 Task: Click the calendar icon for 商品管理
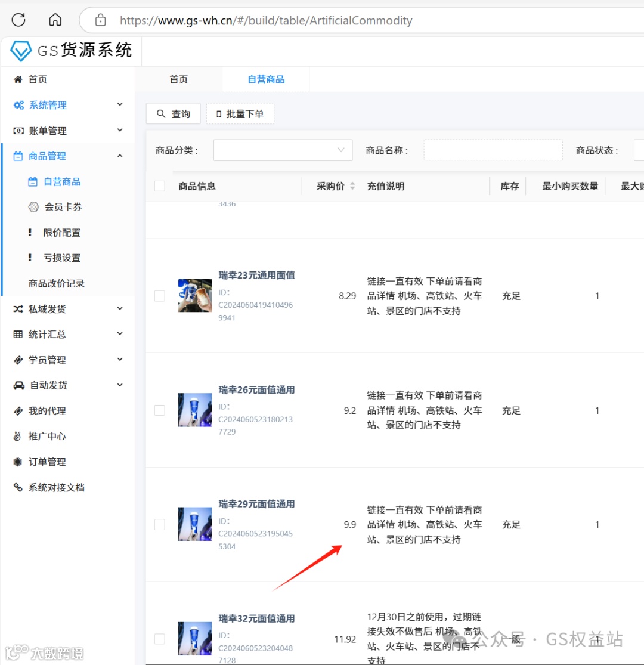coord(18,156)
